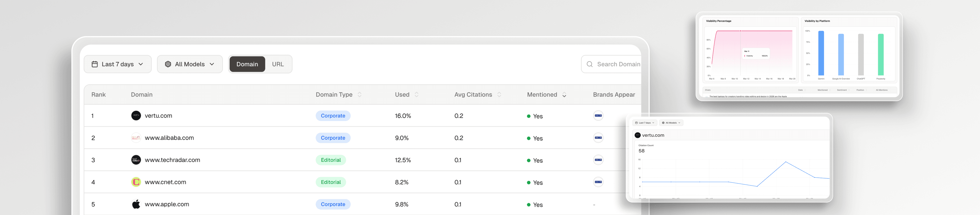
Task: Switch to the URL view tab
Action: pyautogui.click(x=278, y=64)
